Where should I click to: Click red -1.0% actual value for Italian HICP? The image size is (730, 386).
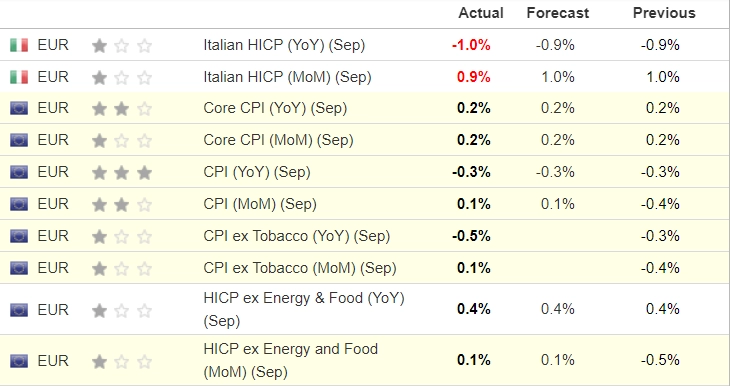pyautogui.click(x=471, y=45)
